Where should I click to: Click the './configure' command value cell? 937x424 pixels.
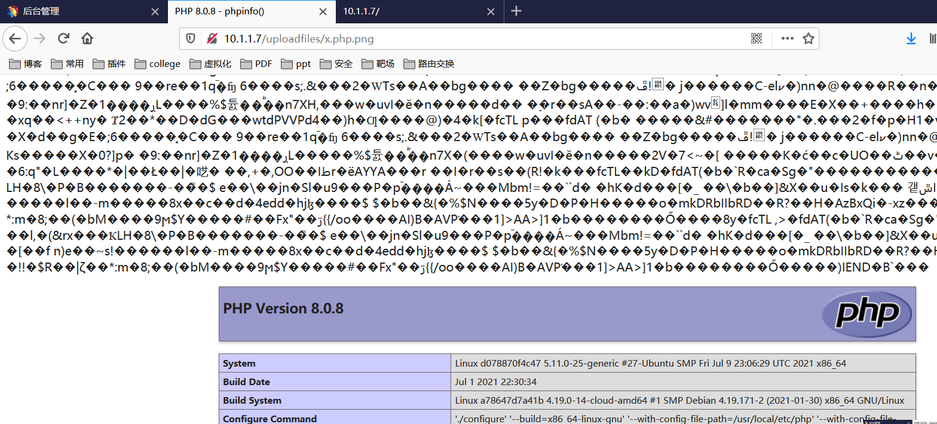tap(684, 417)
